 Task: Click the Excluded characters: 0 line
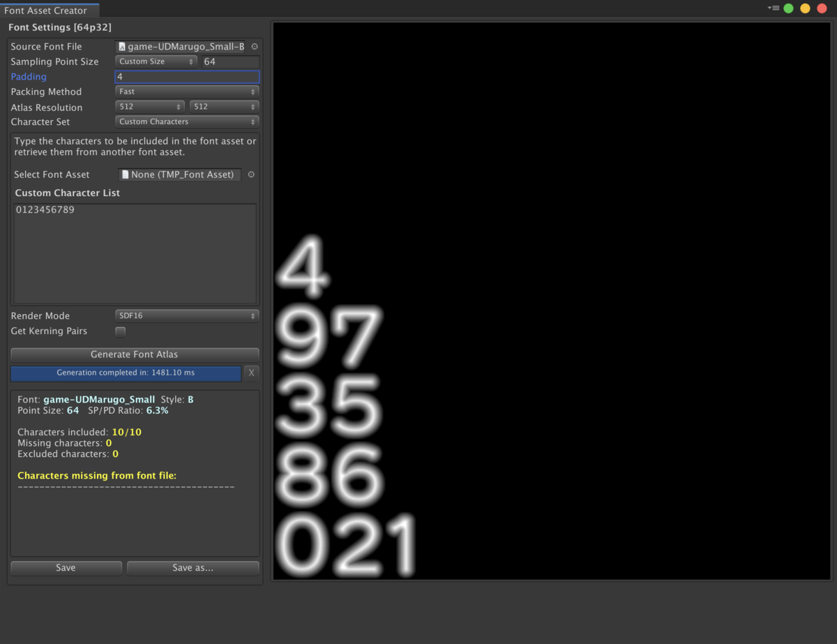pos(68,454)
